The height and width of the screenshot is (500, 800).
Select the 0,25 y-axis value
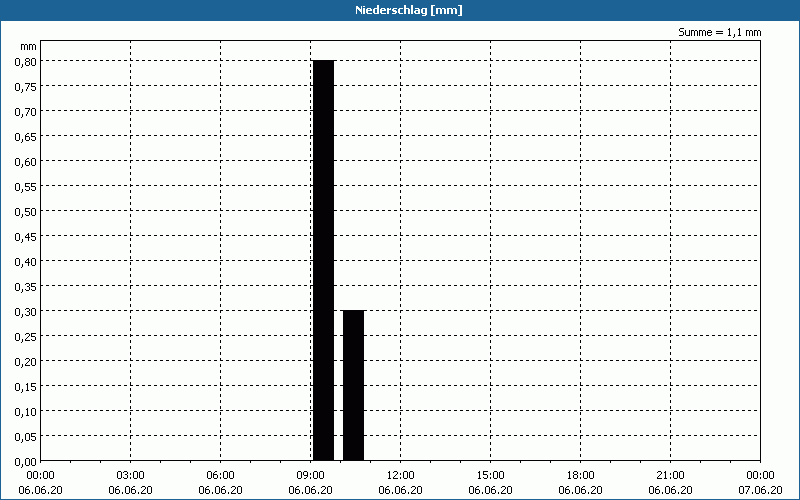click(x=26, y=337)
